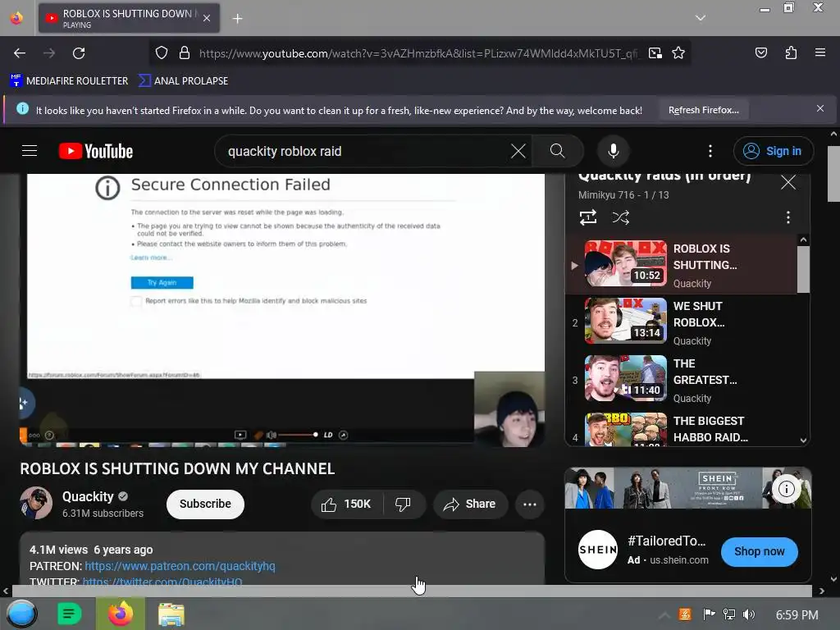Image resolution: width=840 pixels, height=630 pixels.
Task: Play WE SHUT ROBLOX playlist video
Action: point(682,322)
